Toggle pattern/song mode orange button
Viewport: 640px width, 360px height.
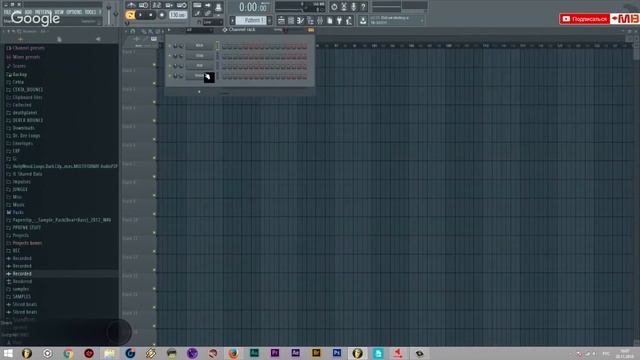(130, 15)
